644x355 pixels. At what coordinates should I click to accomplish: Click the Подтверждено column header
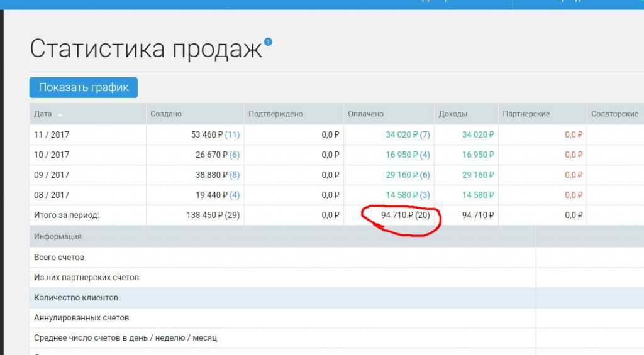coord(275,114)
